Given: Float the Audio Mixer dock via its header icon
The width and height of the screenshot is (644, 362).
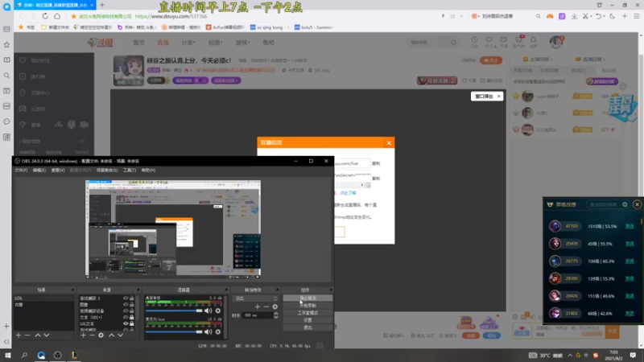Looking at the screenshot, I should pos(226,290).
